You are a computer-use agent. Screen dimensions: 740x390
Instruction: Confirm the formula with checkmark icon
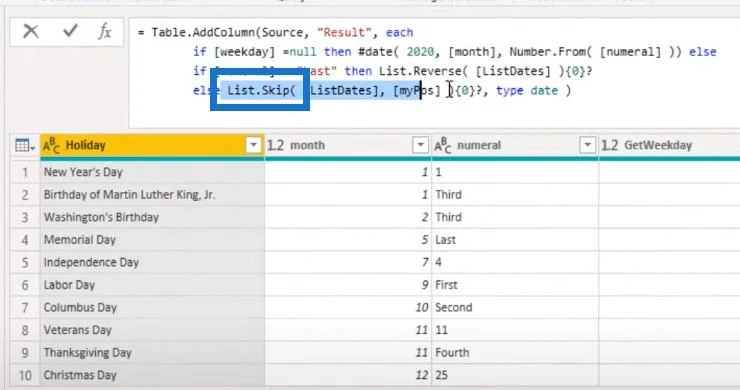[70, 31]
